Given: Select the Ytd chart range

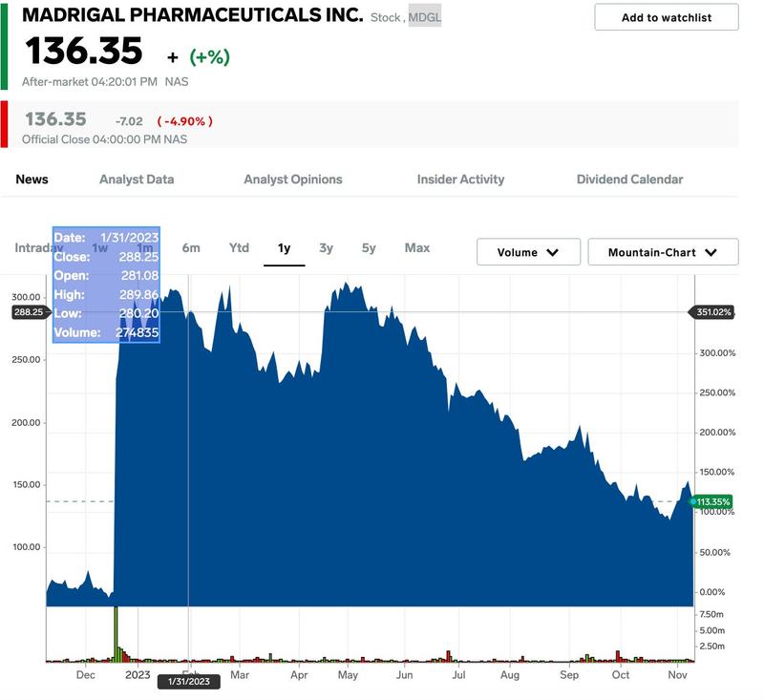Looking at the screenshot, I should tap(239, 248).
